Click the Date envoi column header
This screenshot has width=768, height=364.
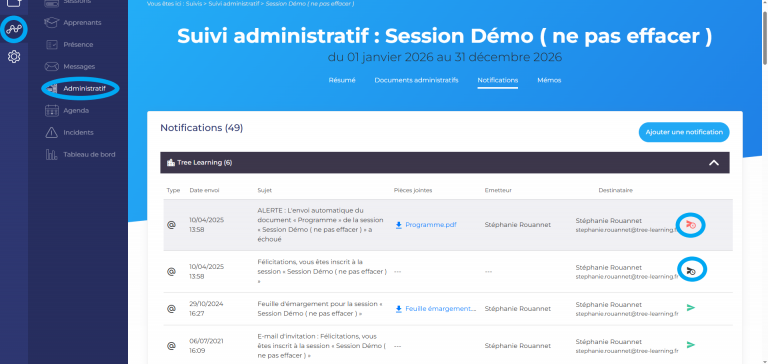point(204,190)
